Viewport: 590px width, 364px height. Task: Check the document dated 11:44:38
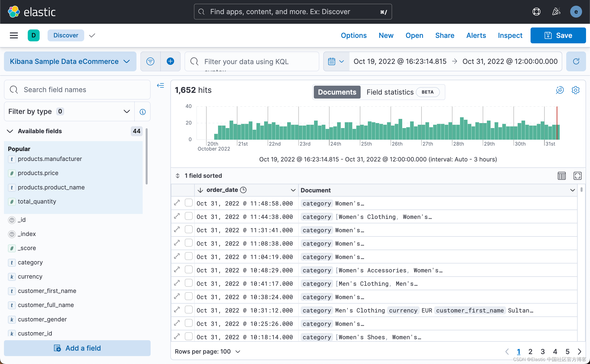point(188,216)
